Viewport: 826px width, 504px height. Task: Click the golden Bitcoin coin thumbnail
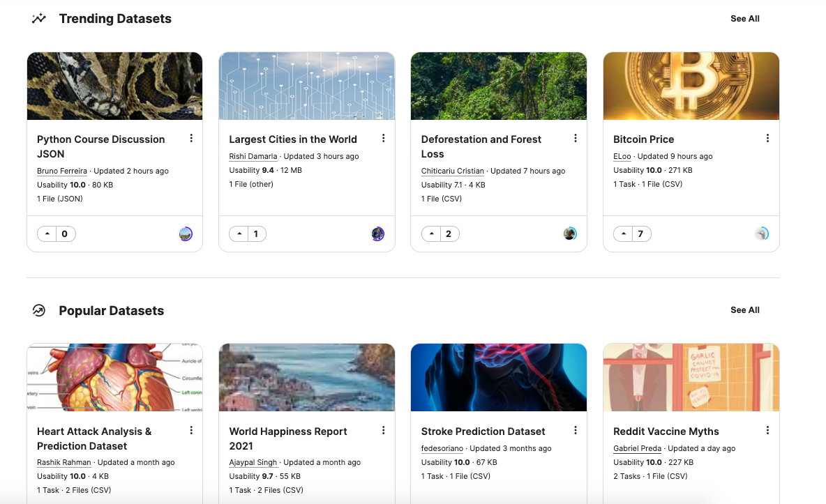(691, 86)
